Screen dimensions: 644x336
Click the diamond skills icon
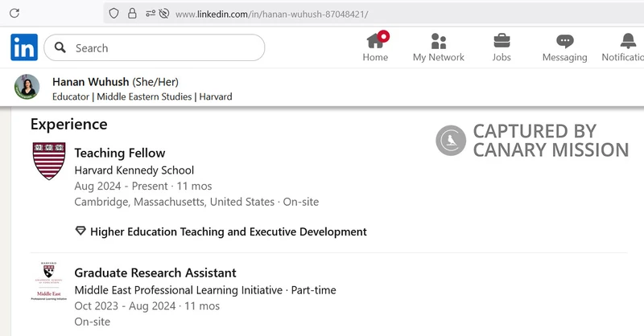pos(80,232)
